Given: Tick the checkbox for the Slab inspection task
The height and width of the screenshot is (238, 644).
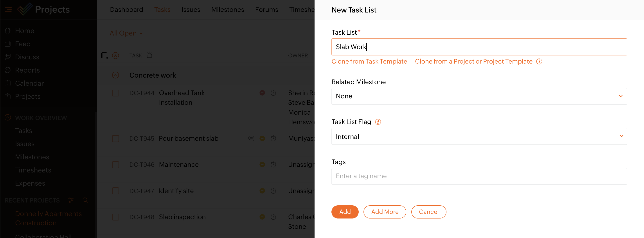Looking at the screenshot, I should coord(115,217).
